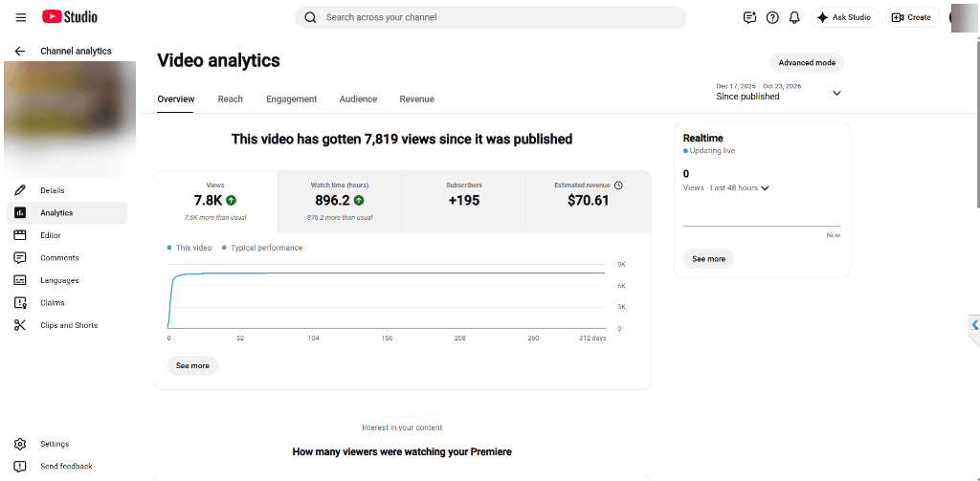Screen dimensions: 980x481
Task: Click the Create button
Action: pyautogui.click(x=912, y=17)
